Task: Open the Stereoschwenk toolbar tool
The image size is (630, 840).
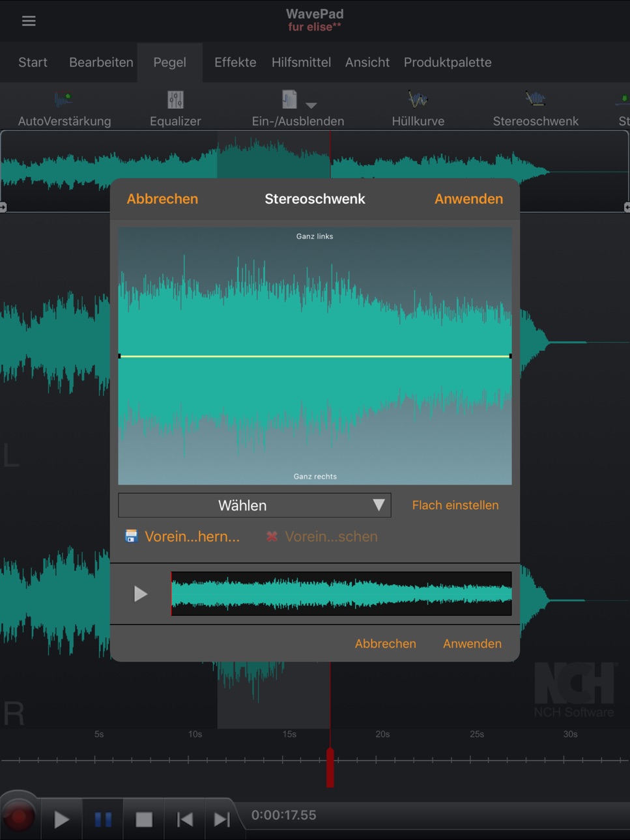Action: (x=536, y=109)
